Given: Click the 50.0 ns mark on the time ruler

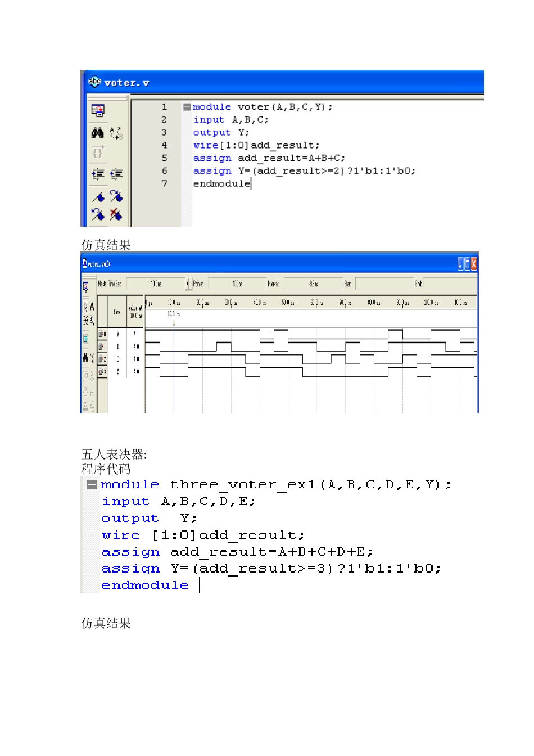Looking at the screenshot, I should coord(288,303).
